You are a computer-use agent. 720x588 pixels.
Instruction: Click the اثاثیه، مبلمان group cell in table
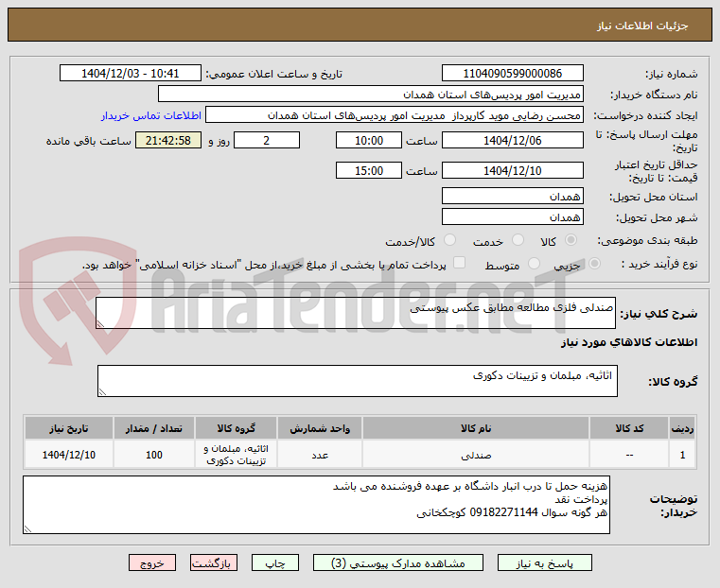[x=236, y=455]
